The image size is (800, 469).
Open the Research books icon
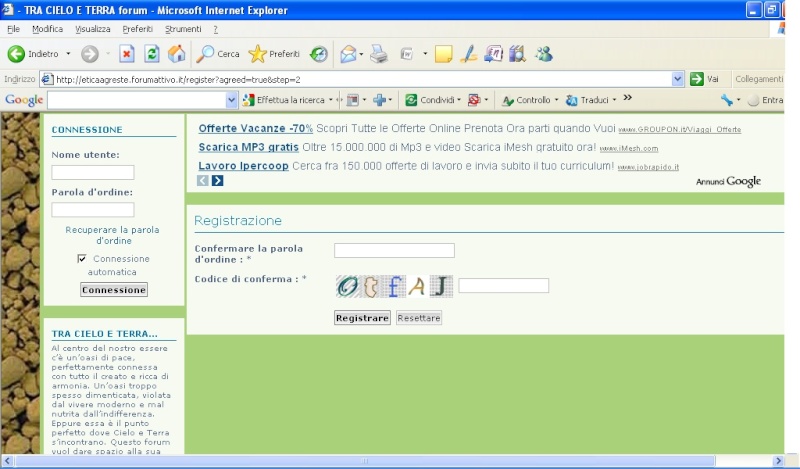coord(517,54)
